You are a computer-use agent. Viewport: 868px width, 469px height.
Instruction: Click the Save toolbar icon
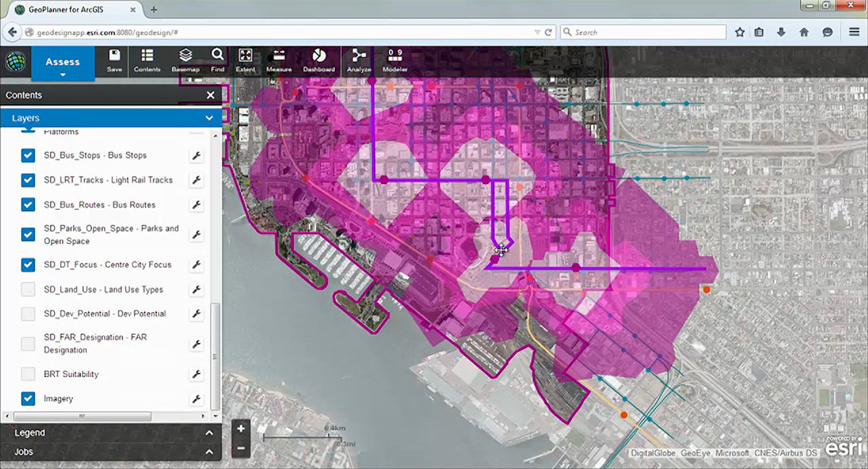click(x=114, y=61)
